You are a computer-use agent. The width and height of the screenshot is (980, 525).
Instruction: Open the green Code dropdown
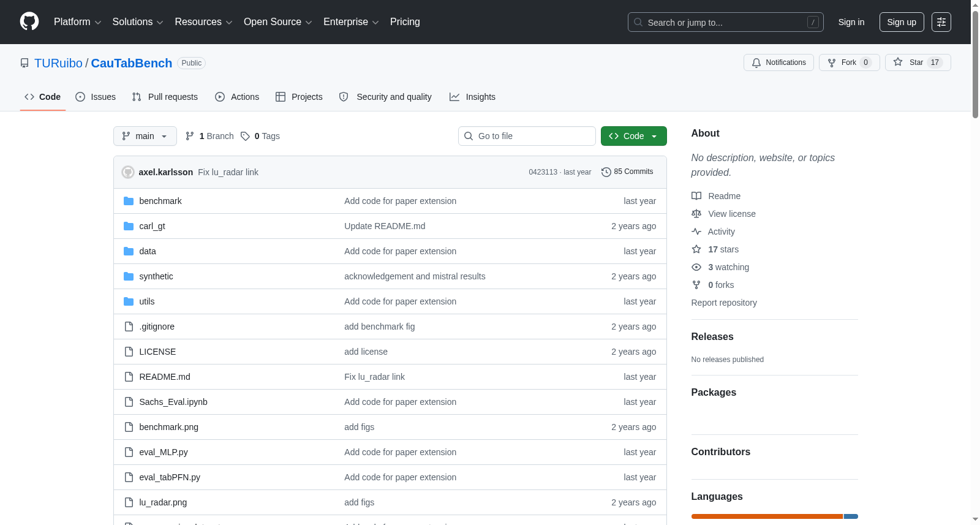click(x=633, y=136)
